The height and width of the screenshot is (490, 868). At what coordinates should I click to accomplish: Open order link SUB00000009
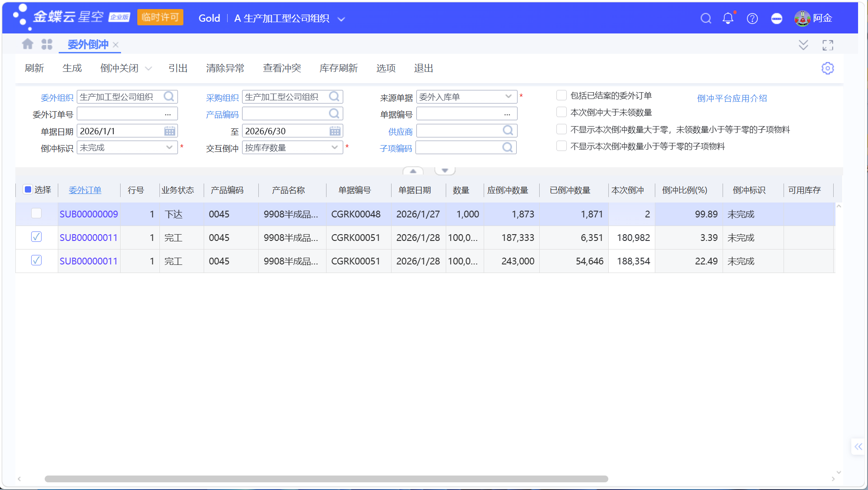click(x=89, y=214)
